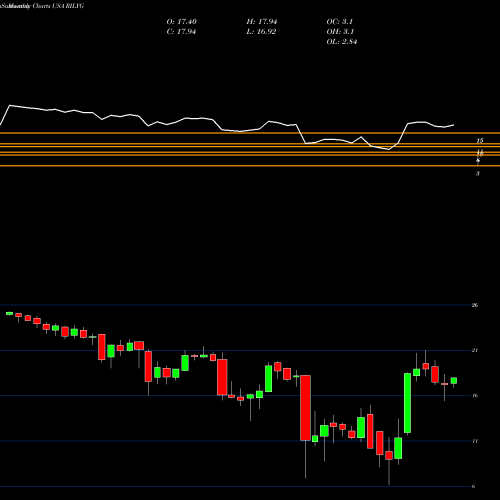Click the close price value "C: 17.94"

[x=181, y=32]
